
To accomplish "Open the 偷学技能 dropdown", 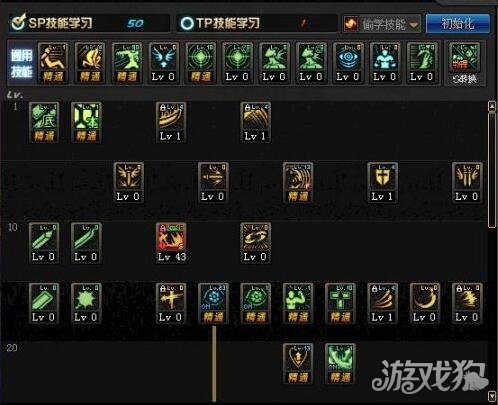I will click(x=382, y=24).
